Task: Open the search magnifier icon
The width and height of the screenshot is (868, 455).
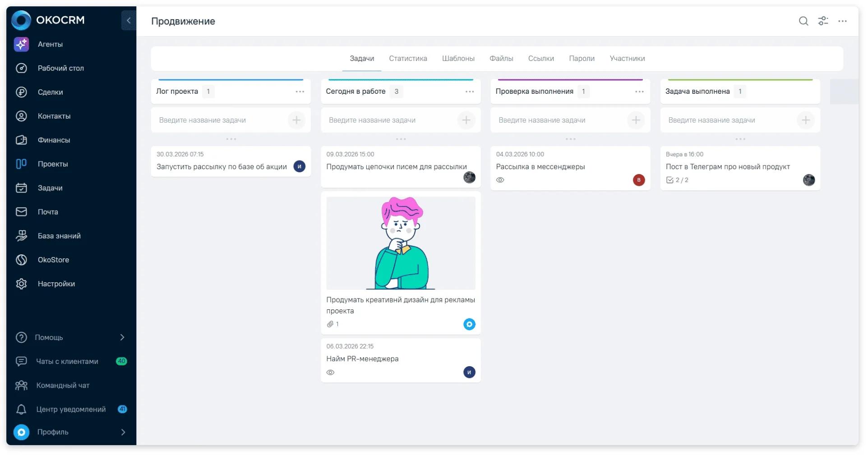Action: pos(803,21)
